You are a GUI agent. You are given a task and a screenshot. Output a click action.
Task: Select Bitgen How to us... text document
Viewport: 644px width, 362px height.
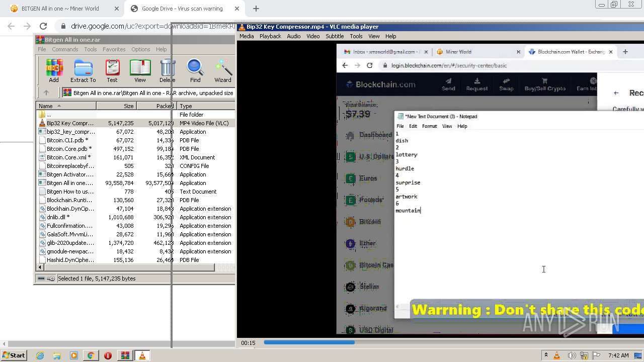pos(136,192)
